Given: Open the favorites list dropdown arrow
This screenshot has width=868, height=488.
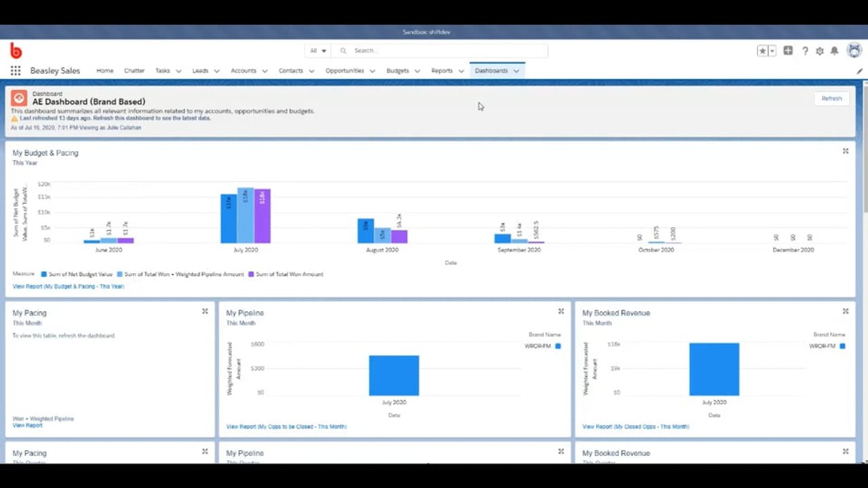Looking at the screenshot, I should click(x=772, y=51).
